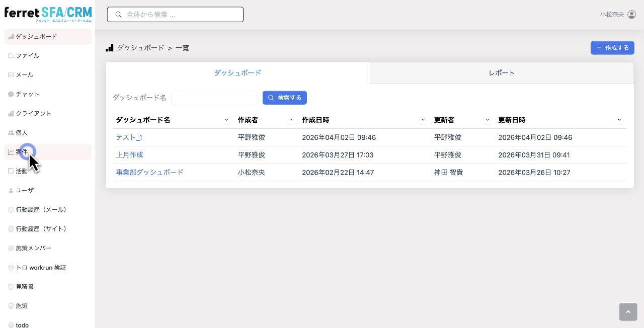
Task: Open 活動 in the sidebar
Action: (48, 171)
